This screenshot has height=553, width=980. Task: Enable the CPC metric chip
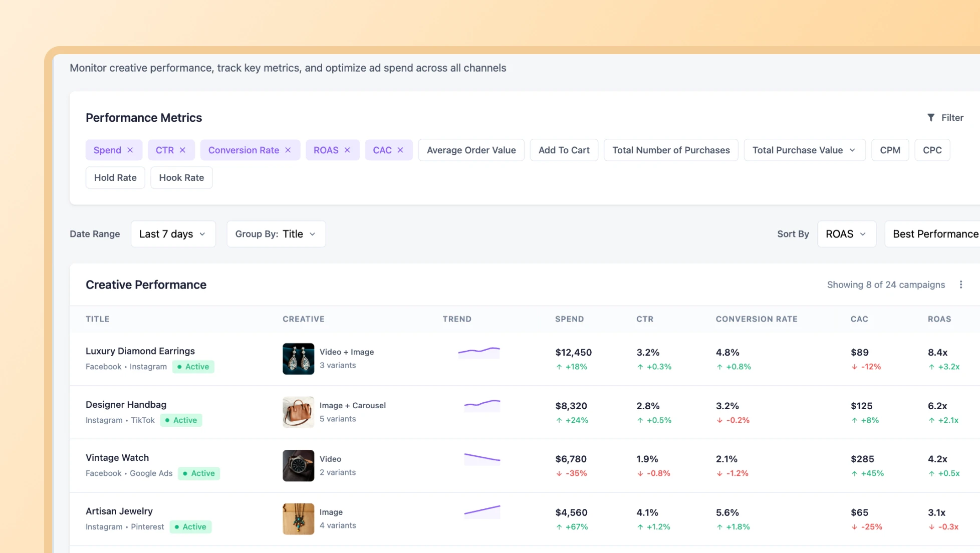tap(932, 150)
